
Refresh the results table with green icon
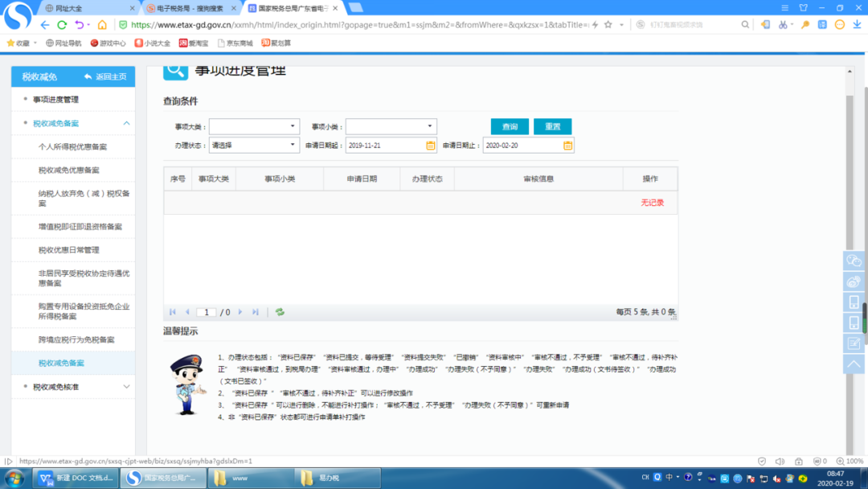click(x=280, y=312)
